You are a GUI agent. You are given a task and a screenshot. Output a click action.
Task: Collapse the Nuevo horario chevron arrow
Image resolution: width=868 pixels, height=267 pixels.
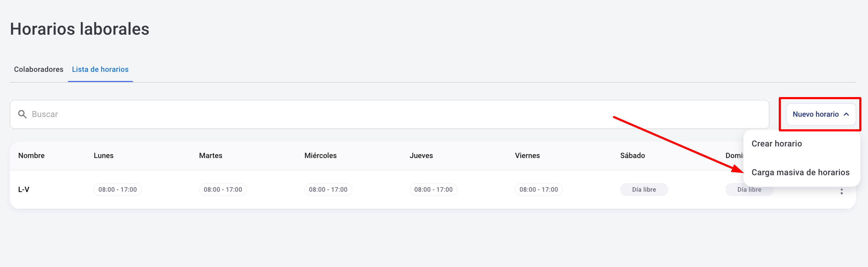pyautogui.click(x=846, y=114)
